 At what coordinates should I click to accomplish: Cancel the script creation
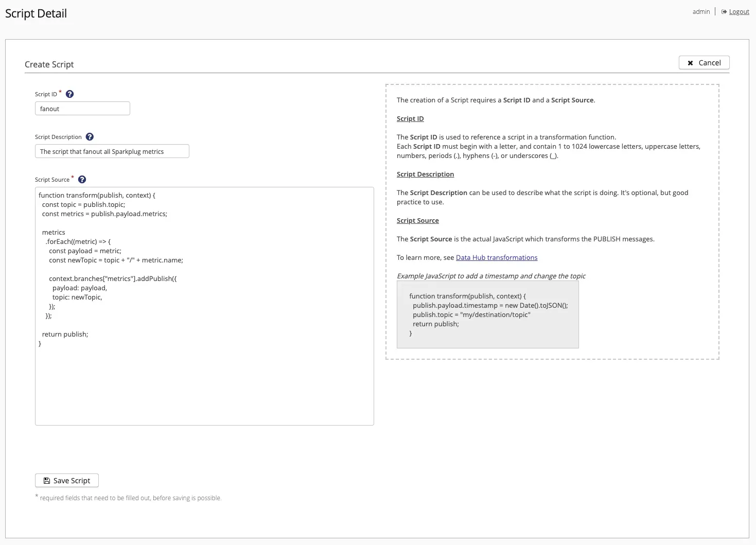click(704, 63)
